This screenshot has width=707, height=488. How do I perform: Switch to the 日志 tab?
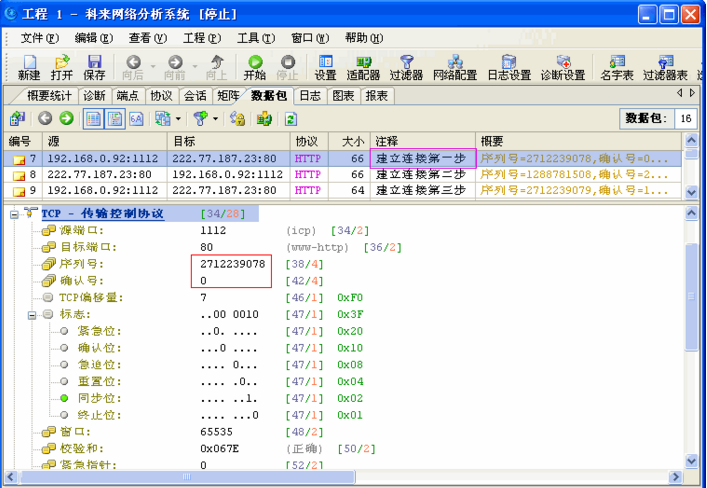point(310,96)
